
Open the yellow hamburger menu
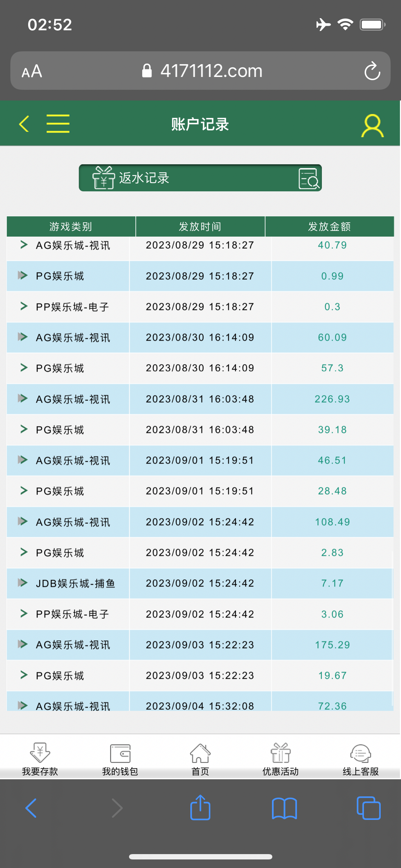(58, 124)
